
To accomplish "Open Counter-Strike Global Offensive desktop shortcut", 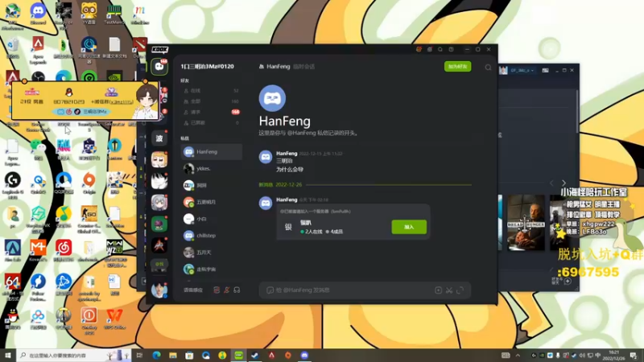I will click(89, 220).
